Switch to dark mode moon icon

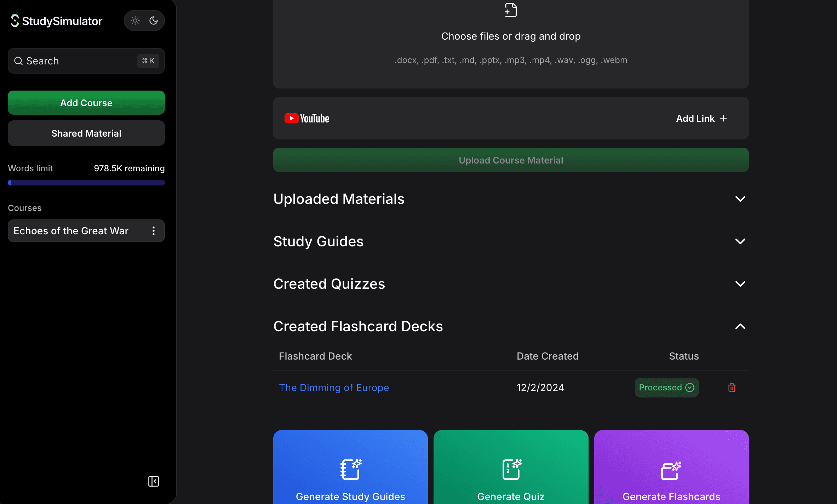coord(154,21)
